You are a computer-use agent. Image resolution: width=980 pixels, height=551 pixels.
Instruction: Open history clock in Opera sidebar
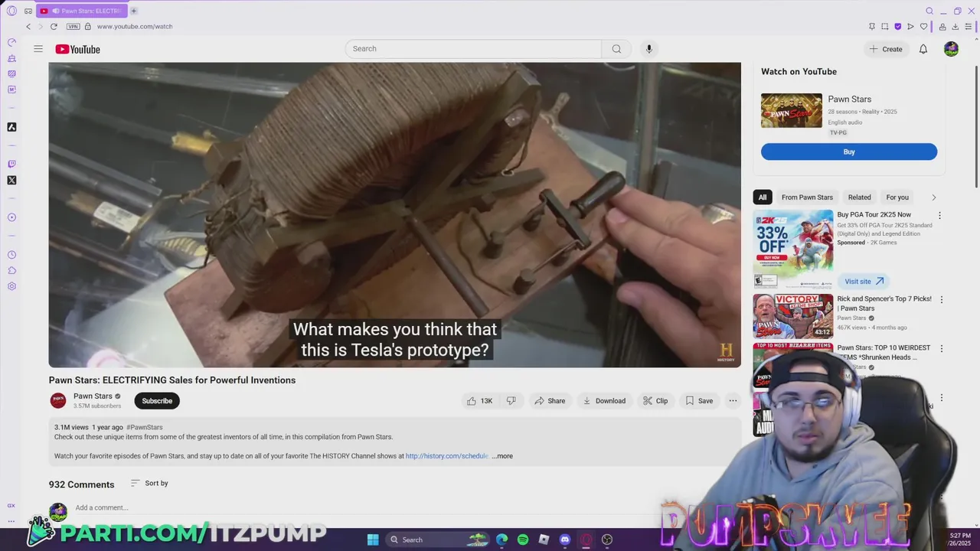tap(11, 255)
